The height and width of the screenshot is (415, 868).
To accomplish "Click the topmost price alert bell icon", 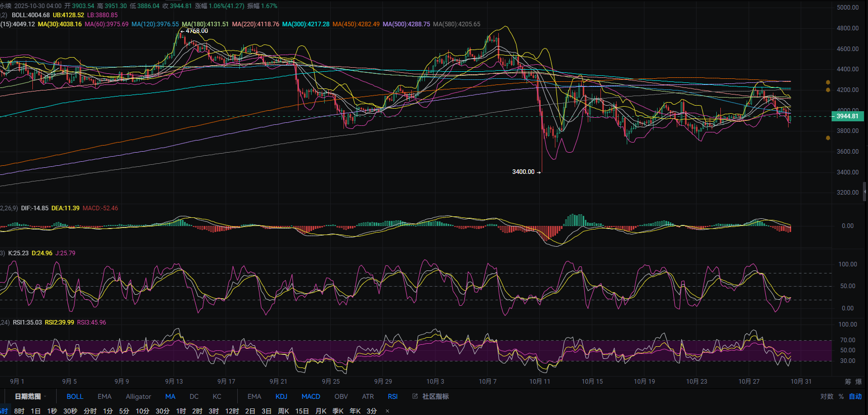I will [828, 82].
